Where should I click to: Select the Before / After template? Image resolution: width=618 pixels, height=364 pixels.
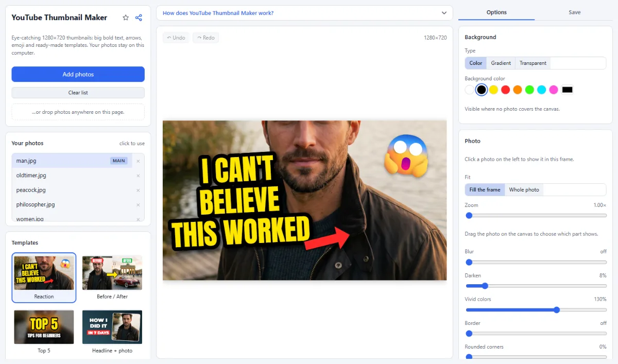coord(112,278)
